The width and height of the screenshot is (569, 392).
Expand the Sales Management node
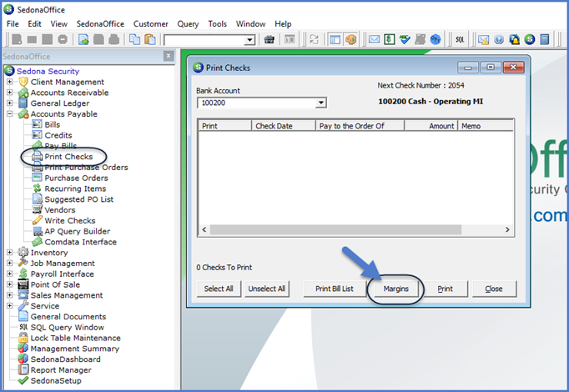pyautogui.click(x=10, y=295)
